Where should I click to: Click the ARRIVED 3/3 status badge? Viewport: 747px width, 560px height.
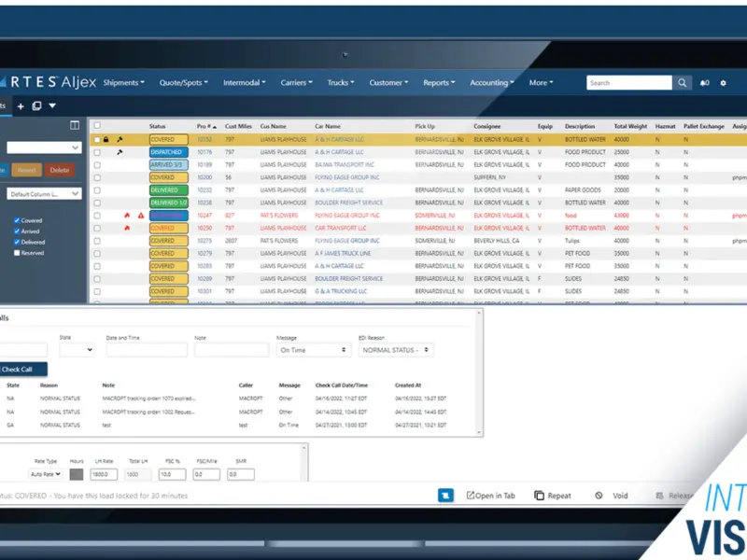click(x=169, y=165)
